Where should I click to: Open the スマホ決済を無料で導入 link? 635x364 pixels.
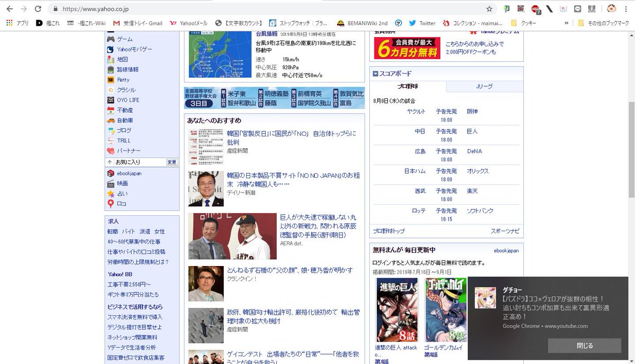[134, 317]
